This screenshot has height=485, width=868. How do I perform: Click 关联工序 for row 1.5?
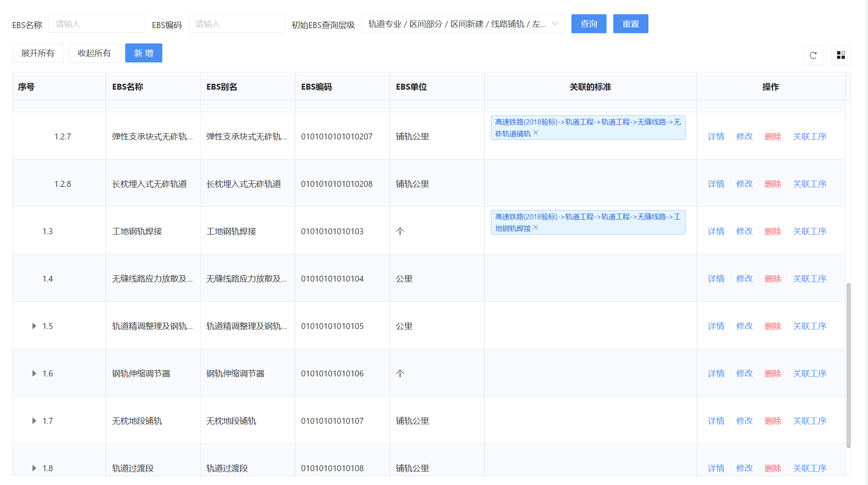pos(810,326)
